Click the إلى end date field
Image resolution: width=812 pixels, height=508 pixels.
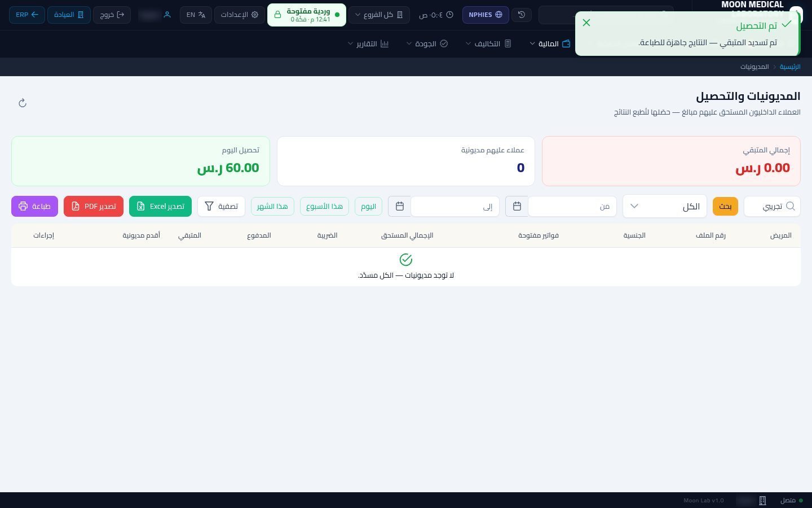[454, 207]
